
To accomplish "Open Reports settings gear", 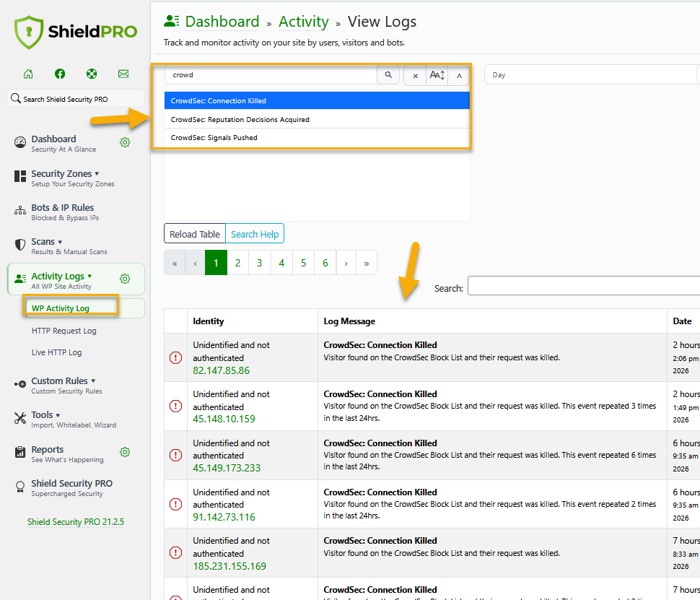I will click(x=125, y=452).
